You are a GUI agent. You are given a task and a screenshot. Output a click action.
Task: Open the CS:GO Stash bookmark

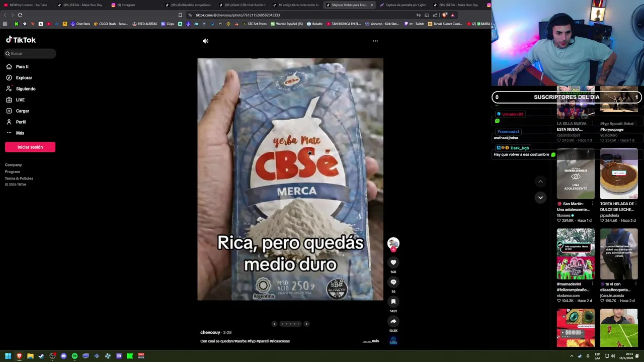(111, 24)
